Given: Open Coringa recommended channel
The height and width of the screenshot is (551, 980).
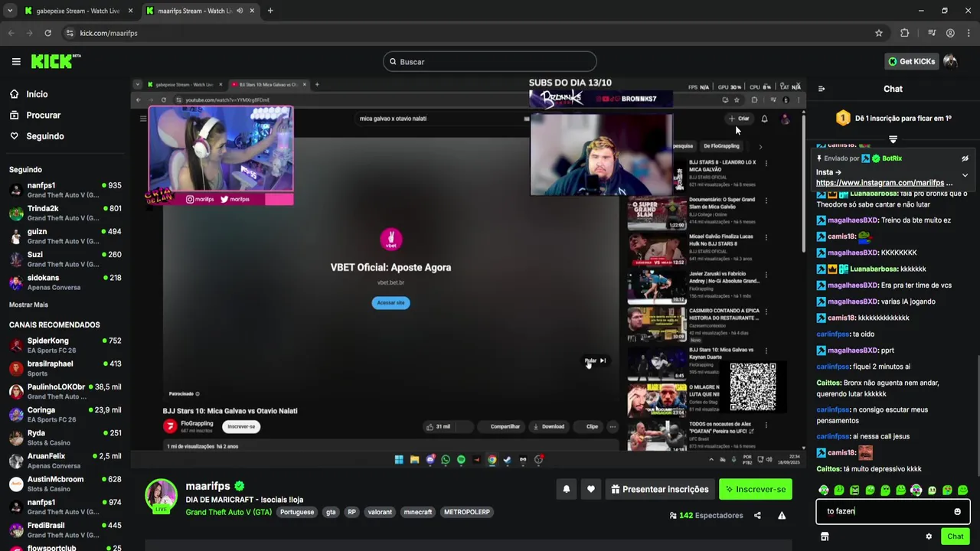Looking at the screenshot, I should pyautogui.click(x=65, y=415).
